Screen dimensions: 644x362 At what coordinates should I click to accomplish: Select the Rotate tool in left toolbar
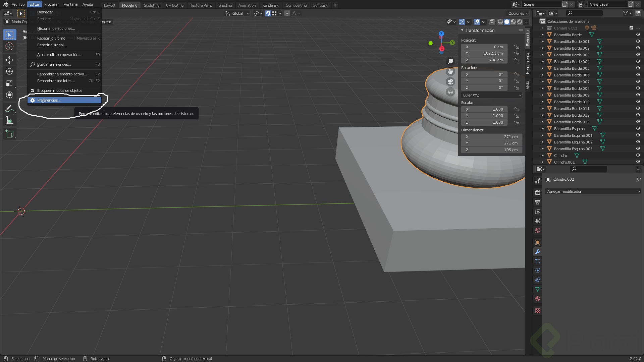(x=9, y=71)
